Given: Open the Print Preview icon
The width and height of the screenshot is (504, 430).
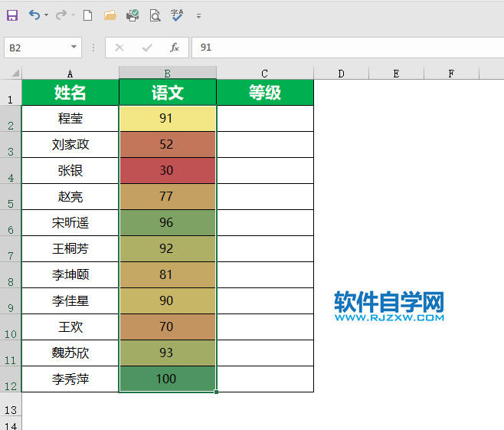Looking at the screenshot, I should (155, 15).
